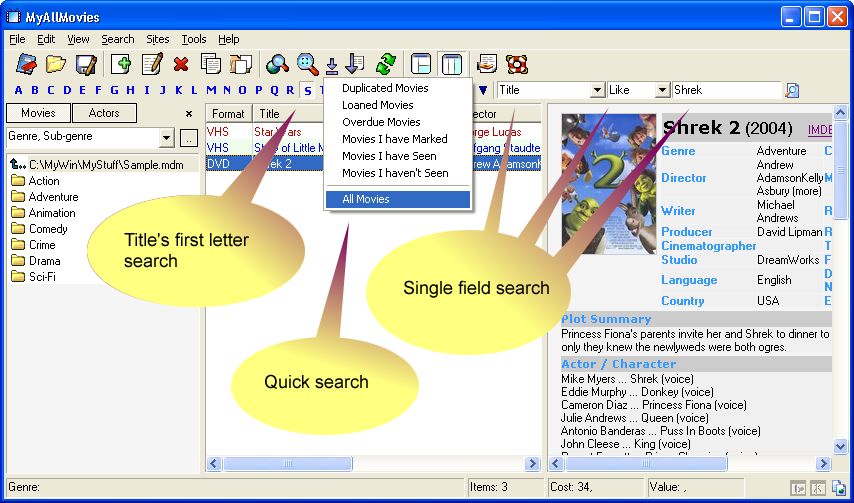Choose Duplicated Movies from popup menu
The width and height of the screenshot is (854, 503).
tap(398, 88)
